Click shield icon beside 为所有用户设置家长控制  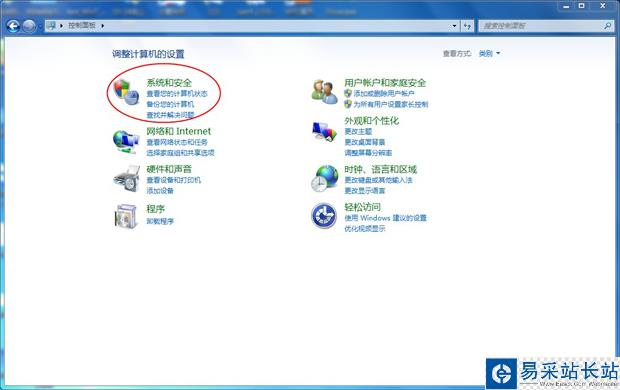pyautogui.click(x=348, y=104)
